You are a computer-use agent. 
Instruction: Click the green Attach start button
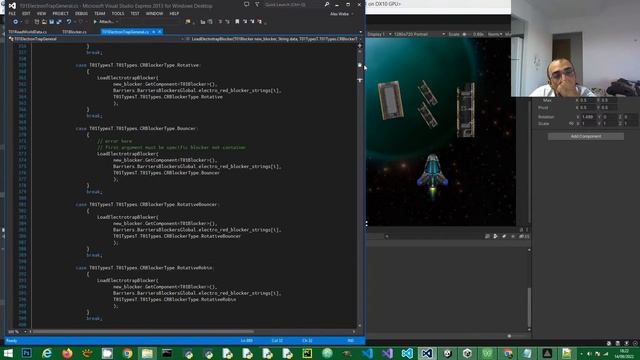coord(104,22)
